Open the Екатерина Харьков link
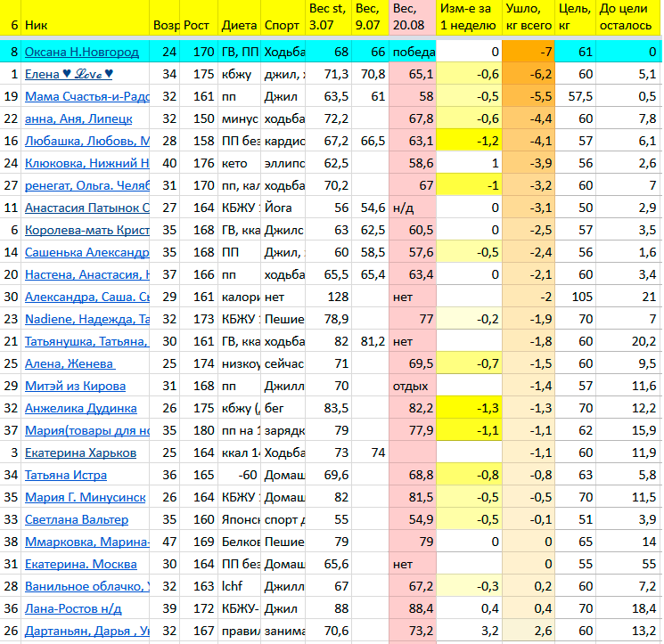The width and height of the screenshot is (664, 644). (80, 453)
